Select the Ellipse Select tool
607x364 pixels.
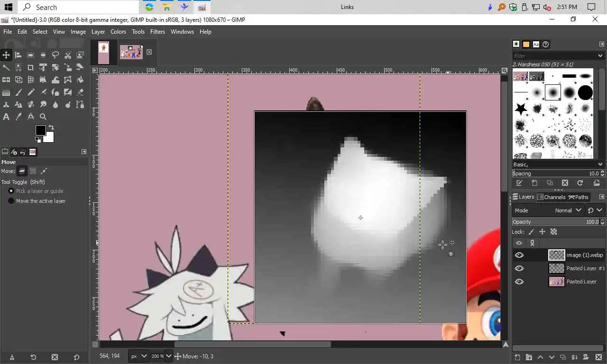[43, 55]
